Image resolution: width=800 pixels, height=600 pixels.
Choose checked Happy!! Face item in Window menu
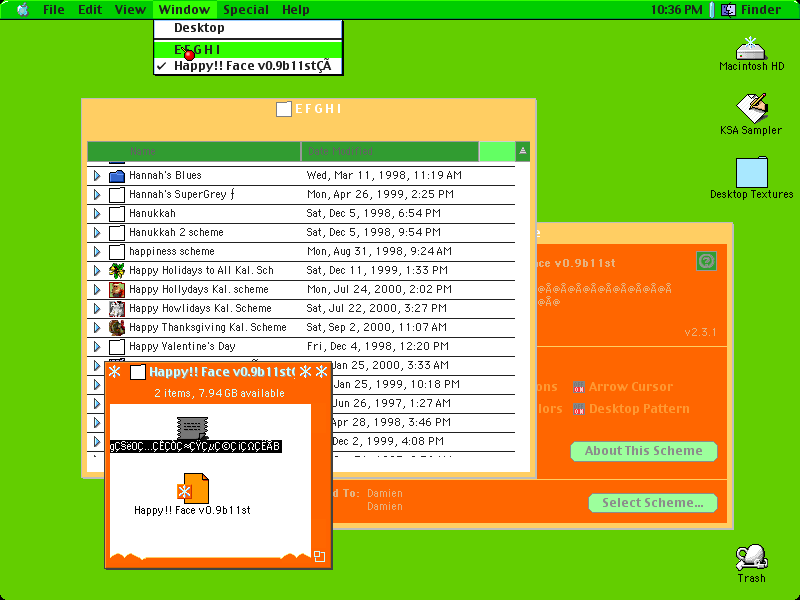coord(248,66)
